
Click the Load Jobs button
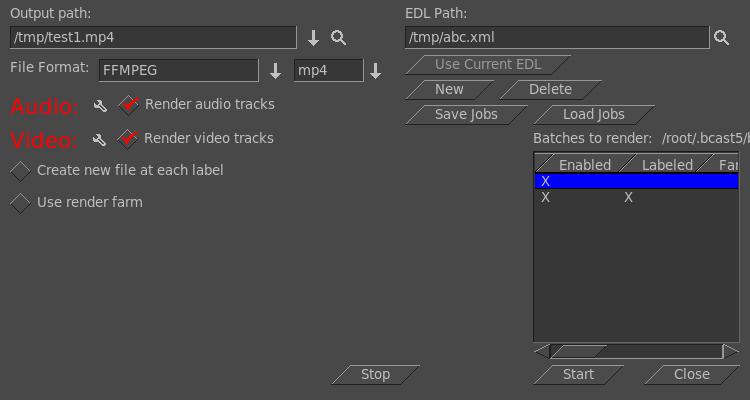click(593, 114)
